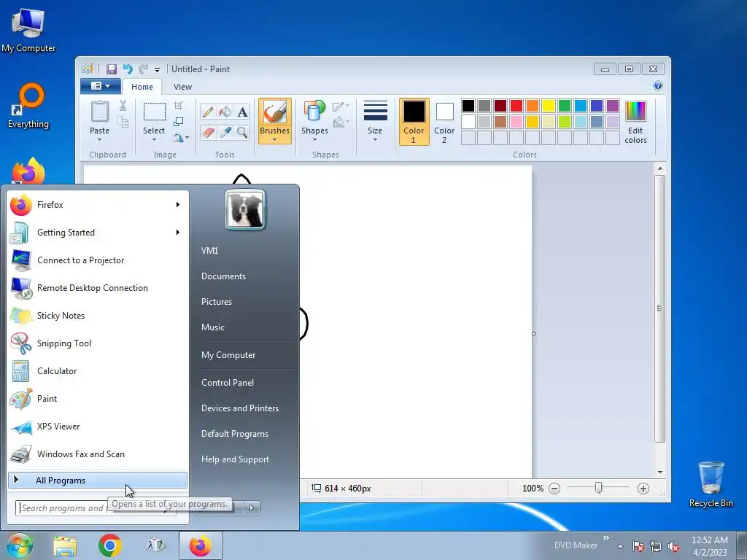Click the Resize icon in Image group
The image size is (747, 560).
[178, 122]
